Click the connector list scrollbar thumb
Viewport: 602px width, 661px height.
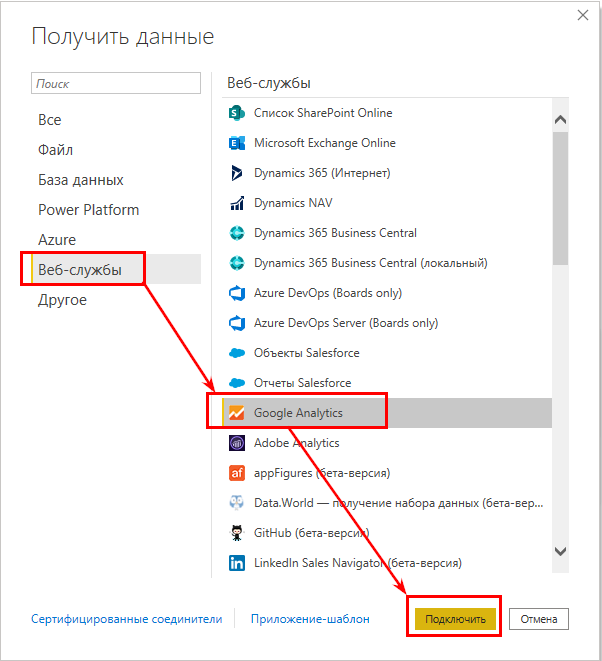560,198
